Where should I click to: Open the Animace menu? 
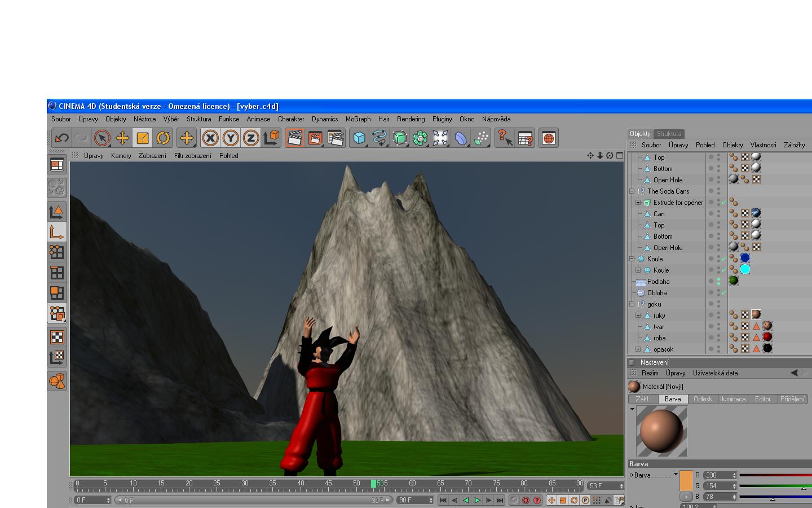[x=258, y=119]
